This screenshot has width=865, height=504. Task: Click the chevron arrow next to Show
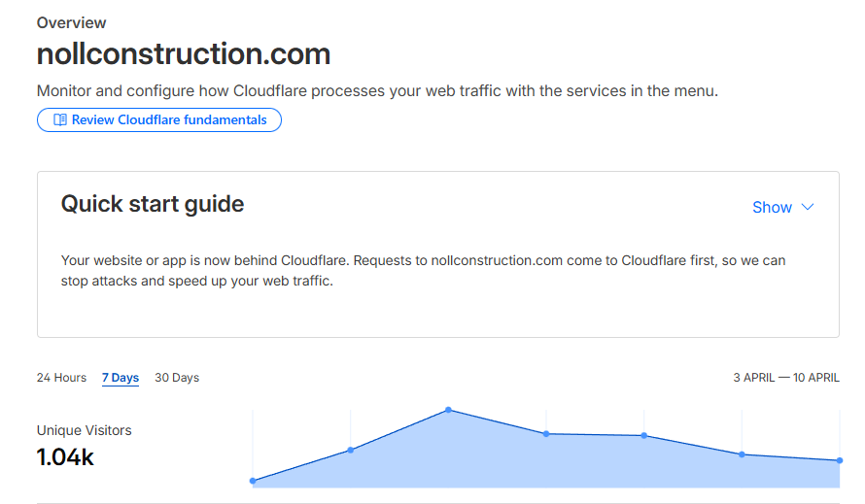coord(807,207)
